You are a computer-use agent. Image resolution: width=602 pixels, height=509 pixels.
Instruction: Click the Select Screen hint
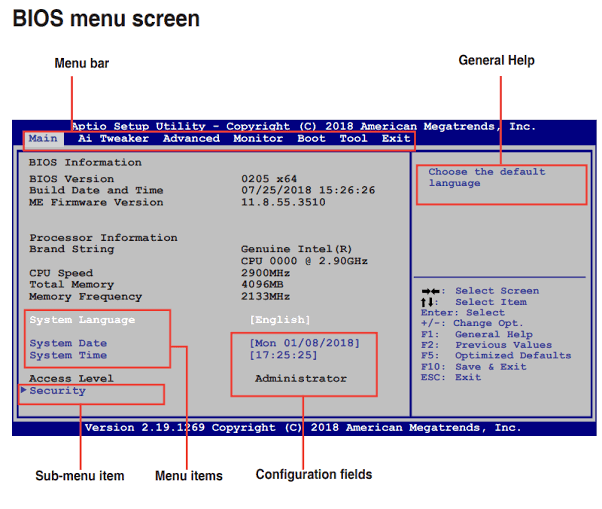497,291
